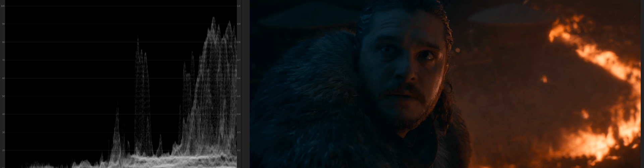
Task: Click the '0.8' label on the right scale
Action: [x=239, y=42]
